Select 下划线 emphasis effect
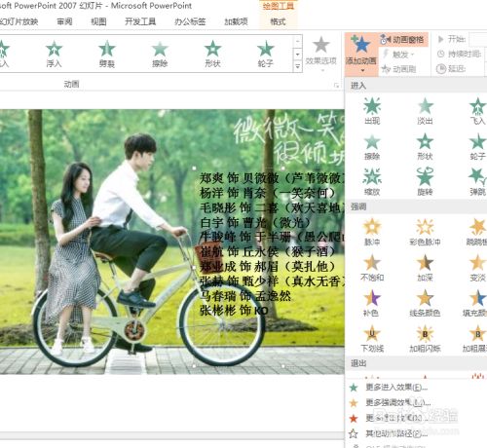Image resolution: width=487 pixels, height=448 pixels. (x=372, y=339)
